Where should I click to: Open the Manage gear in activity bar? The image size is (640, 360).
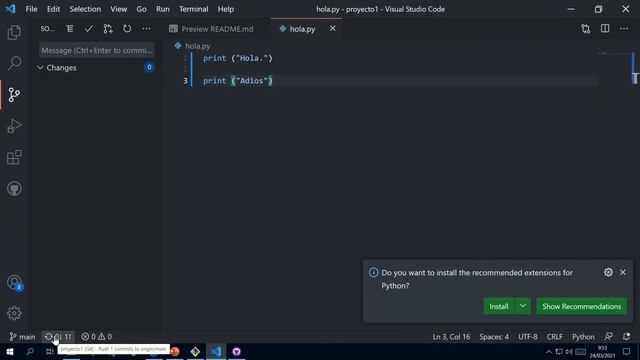click(x=14, y=313)
